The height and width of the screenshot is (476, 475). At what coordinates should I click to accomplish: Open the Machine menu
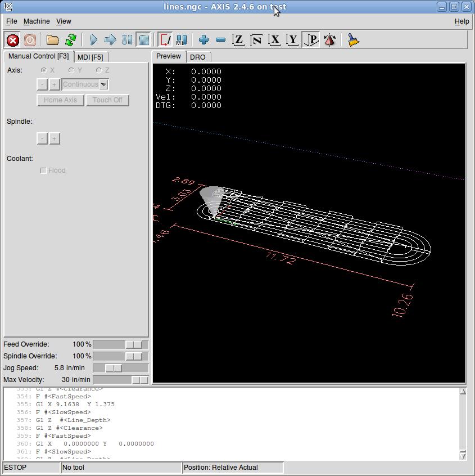click(x=37, y=21)
